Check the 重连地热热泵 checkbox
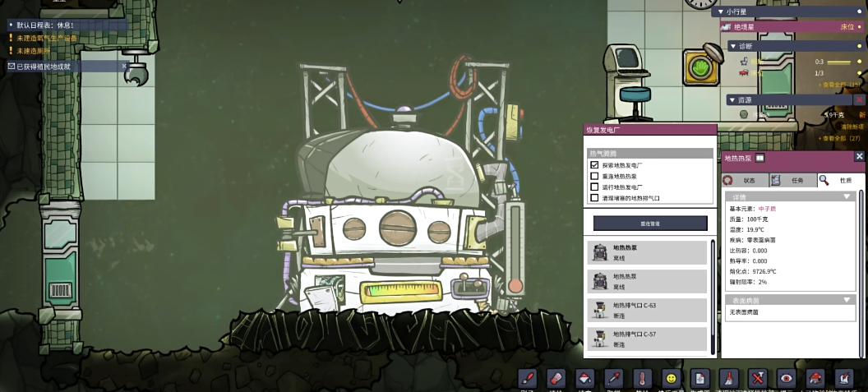 [x=594, y=176]
